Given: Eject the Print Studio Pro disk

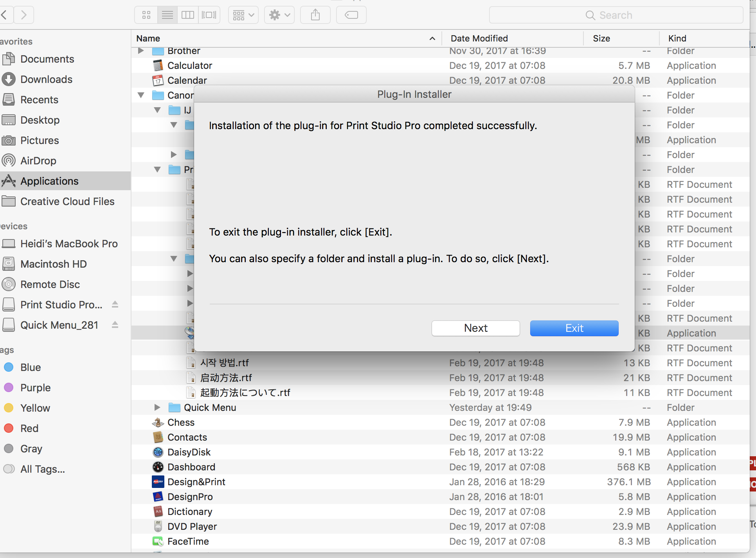Looking at the screenshot, I should (115, 304).
